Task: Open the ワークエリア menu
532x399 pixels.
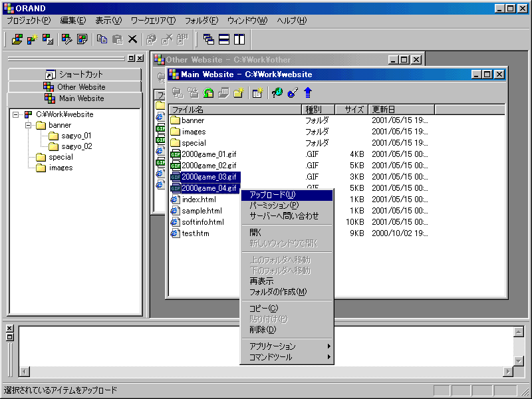Action: tap(154, 21)
